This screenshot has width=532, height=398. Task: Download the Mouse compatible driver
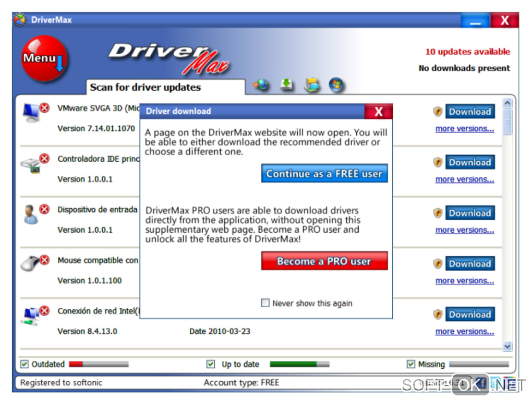coord(470,263)
